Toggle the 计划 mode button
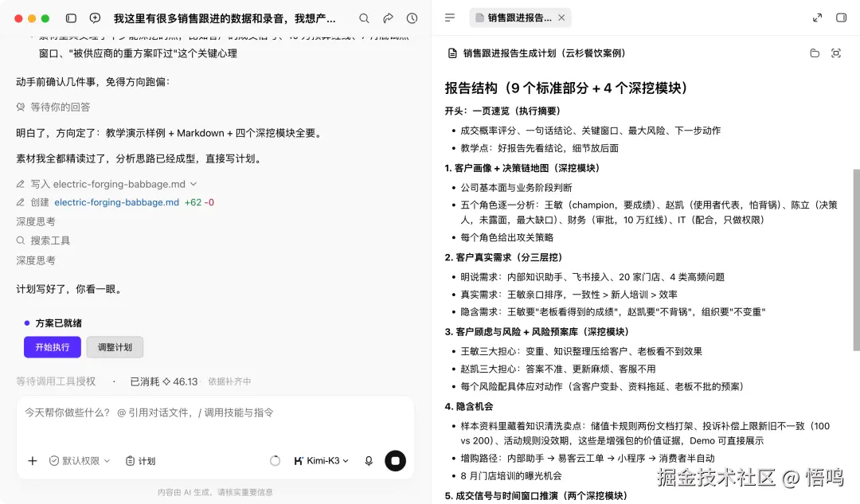860x504 pixels. [140, 461]
